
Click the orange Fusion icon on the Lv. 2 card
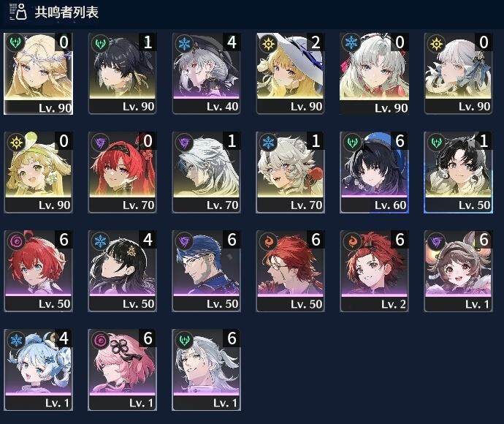point(353,241)
